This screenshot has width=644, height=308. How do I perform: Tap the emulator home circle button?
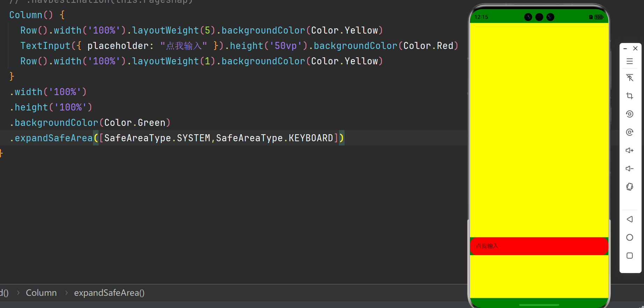[630, 237]
